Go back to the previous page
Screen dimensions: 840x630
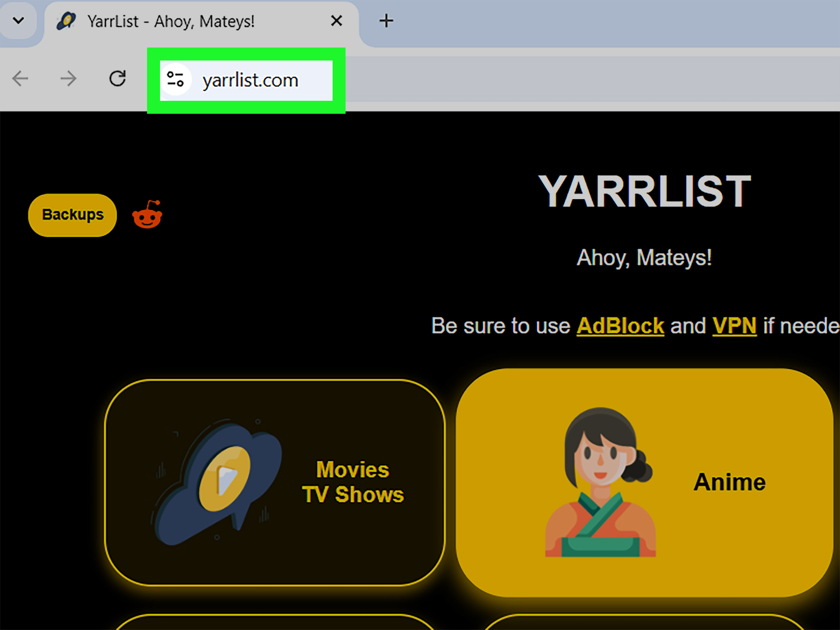(20, 79)
